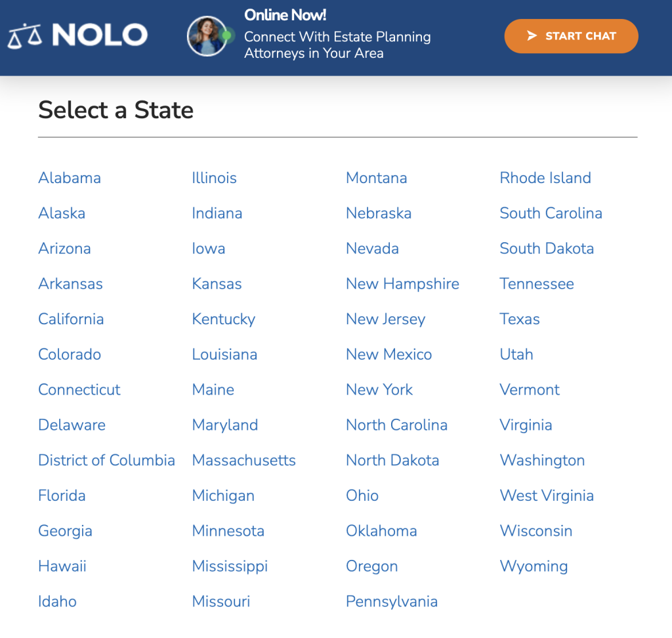Click the Connect With Estate Planning Attorneys text

pos(337,45)
